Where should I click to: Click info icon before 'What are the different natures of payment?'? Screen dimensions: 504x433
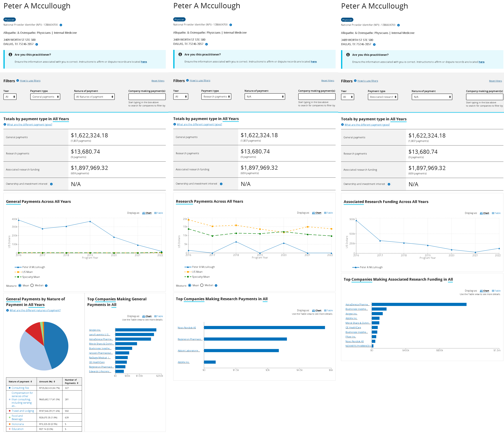tap(7, 310)
